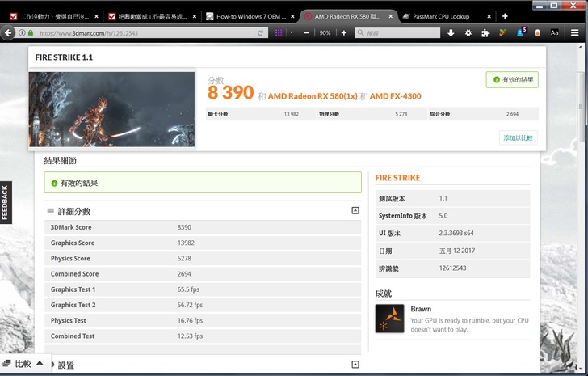Close the How-to Windows 7 OEM tab
588x376 pixels.
tap(292, 16)
